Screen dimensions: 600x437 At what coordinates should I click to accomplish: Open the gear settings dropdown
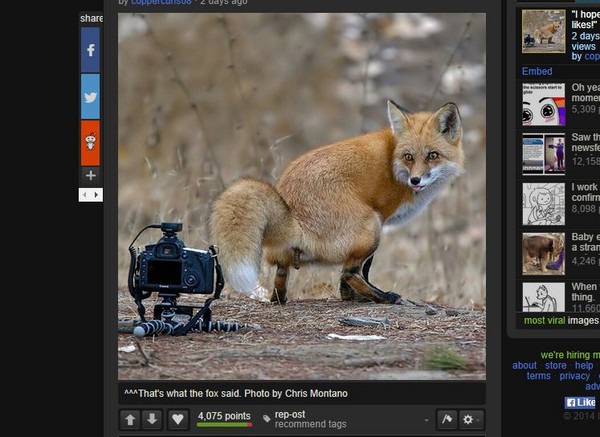tap(470, 419)
